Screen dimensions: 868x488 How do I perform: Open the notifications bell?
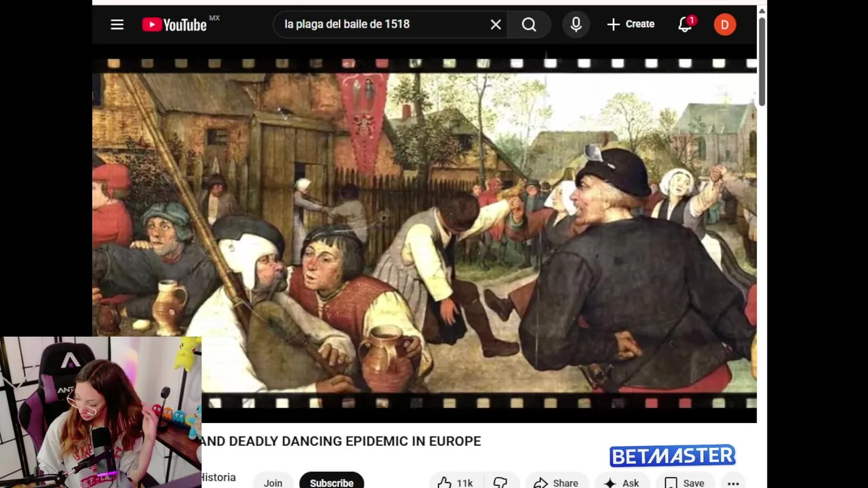(x=685, y=24)
